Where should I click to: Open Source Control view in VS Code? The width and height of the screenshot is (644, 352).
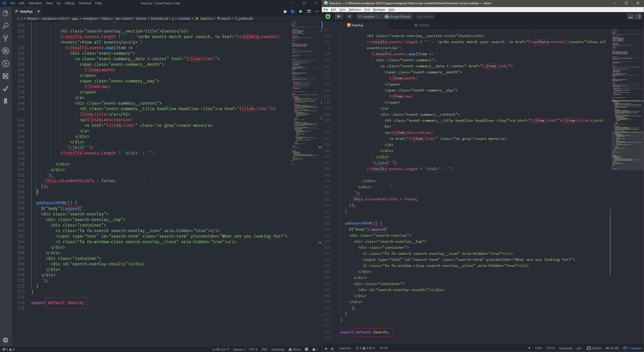(5, 38)
